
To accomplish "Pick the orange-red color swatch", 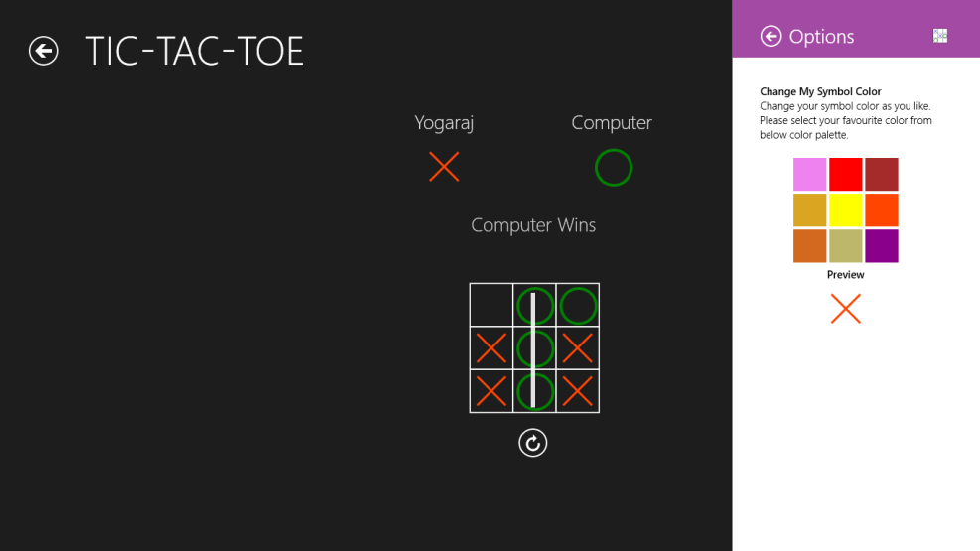I will tap(882, 210).
